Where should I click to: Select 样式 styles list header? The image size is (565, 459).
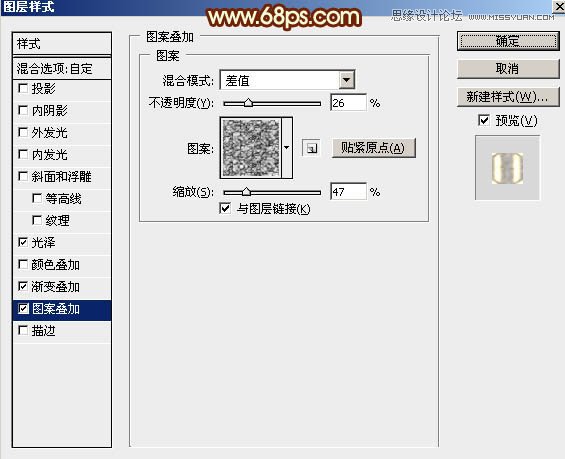click(x=62, y=44)
